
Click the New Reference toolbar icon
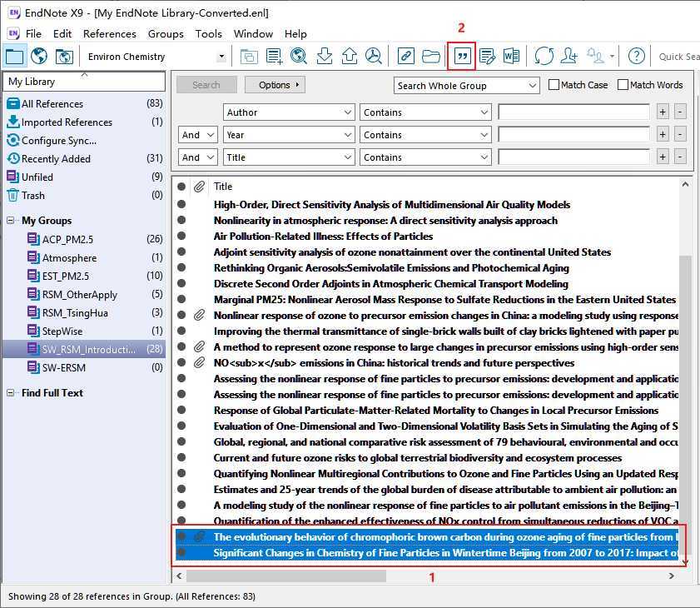pyautogui.click(x=274, y=57)
